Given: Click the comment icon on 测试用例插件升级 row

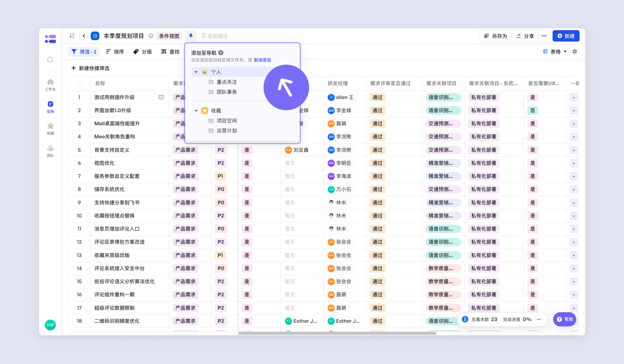Looking at the screenshot, I should coord(161,98).
